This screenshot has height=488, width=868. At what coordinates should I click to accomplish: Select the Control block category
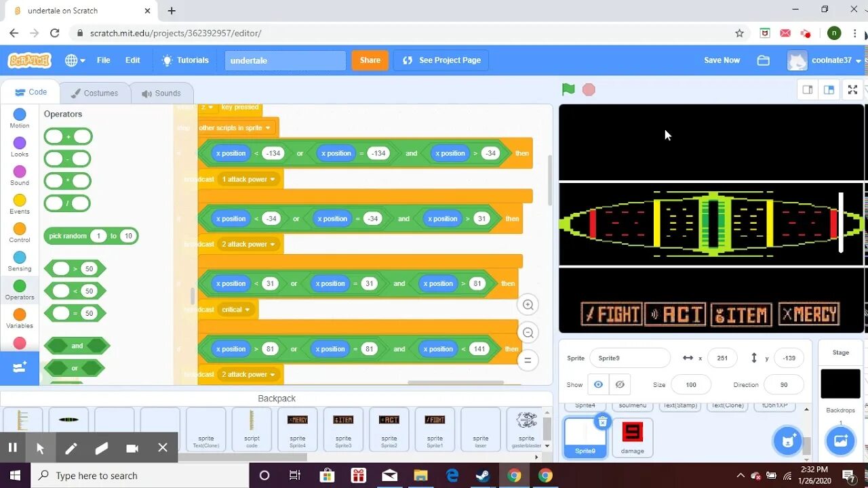click(x=20, y=232)
